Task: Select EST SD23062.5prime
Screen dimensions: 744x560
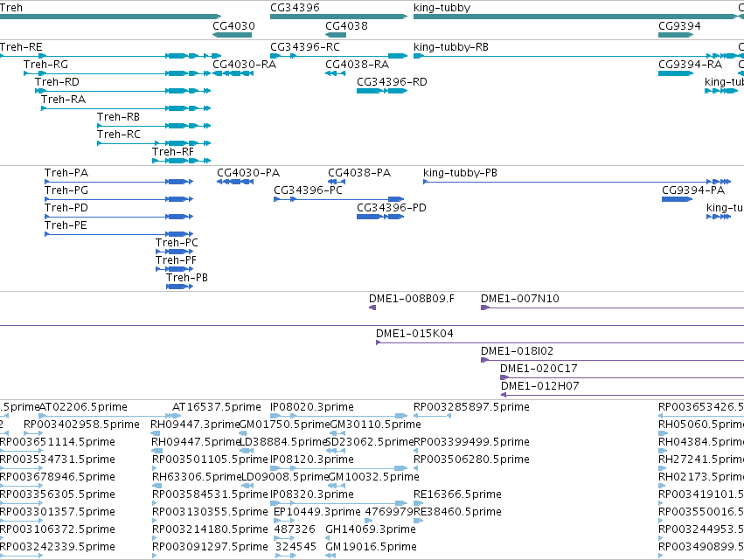Action: point(370,442)
